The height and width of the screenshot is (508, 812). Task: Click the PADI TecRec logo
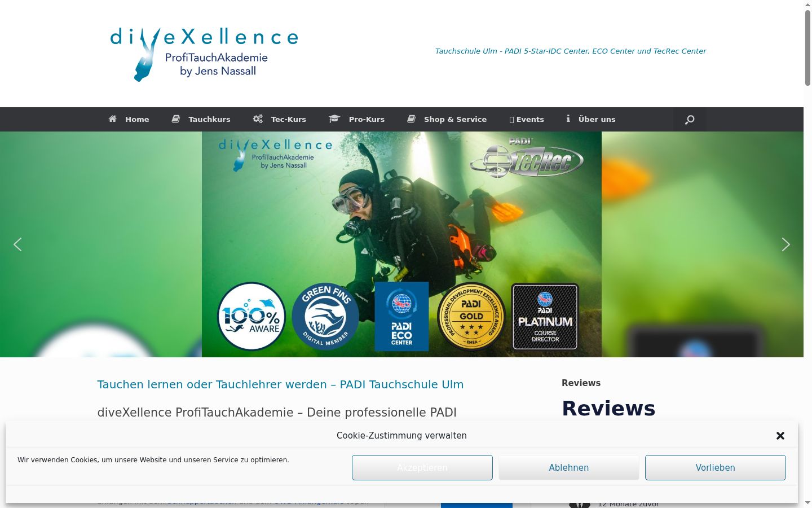527,157
